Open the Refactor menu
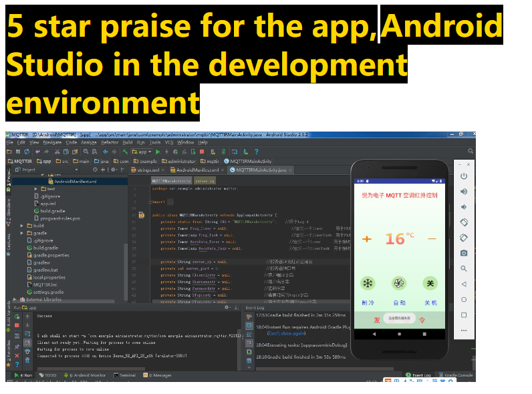Screen dimensions: 532x394 (110, 142)
